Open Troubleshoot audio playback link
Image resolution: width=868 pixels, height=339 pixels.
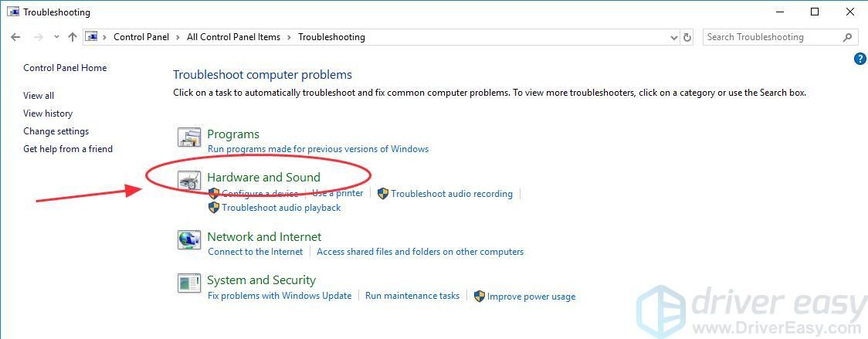pos(281,208)
